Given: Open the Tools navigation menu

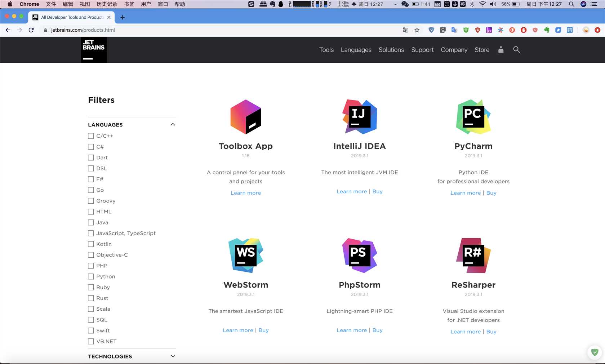Looking at the screenshot, I should coord(326,50).
